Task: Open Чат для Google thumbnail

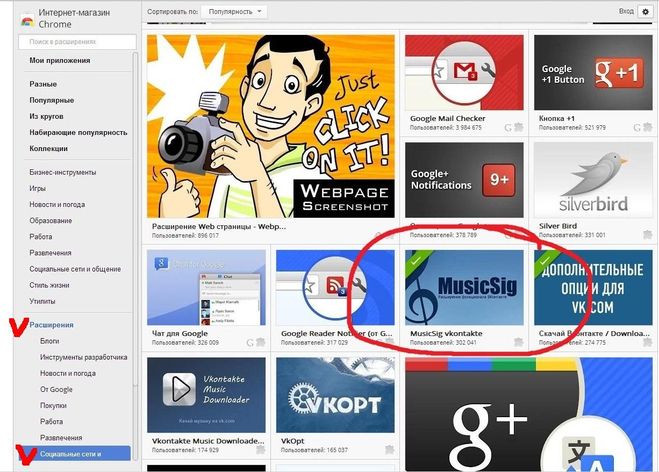Action: coord(206,287)
